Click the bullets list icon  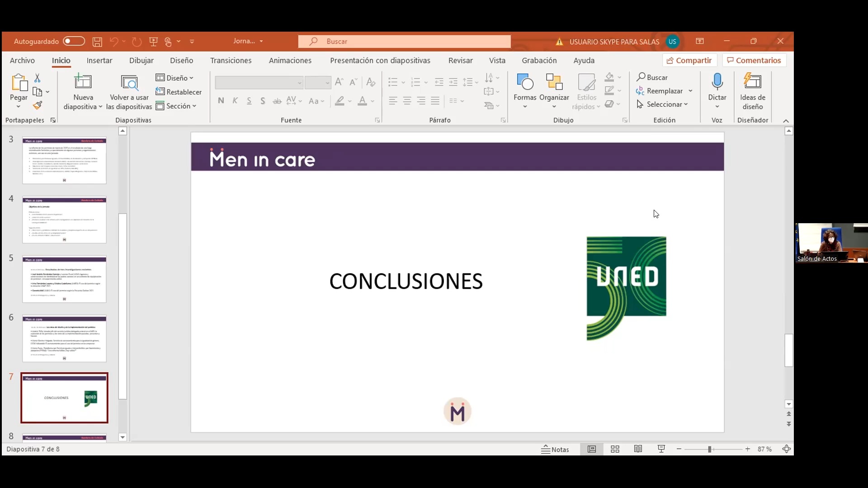tap(393, 82)
